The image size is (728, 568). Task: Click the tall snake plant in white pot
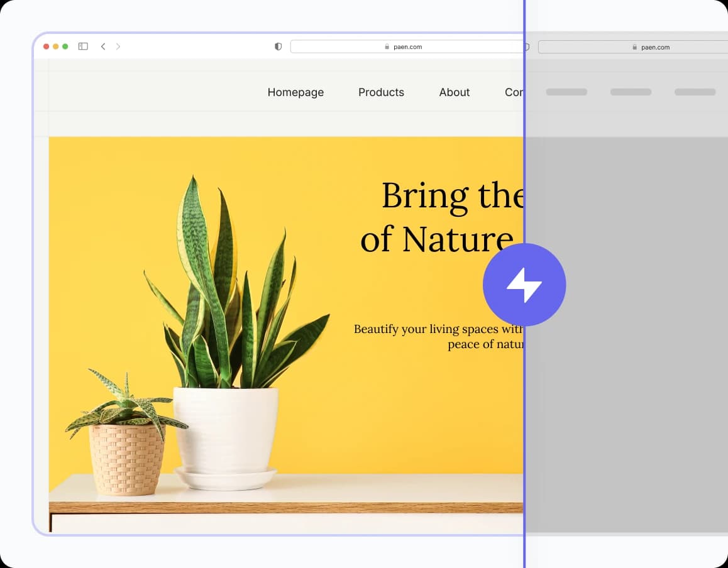[232, 332]
